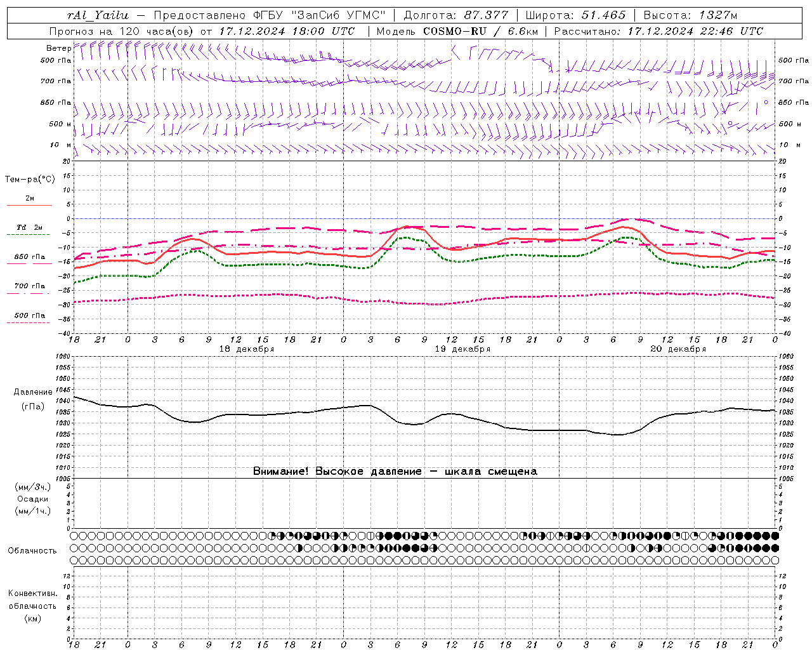Screen dimensions: 812x650
Task: Click the Долгота: 87.377 value
Action: (x=456, y=15)
